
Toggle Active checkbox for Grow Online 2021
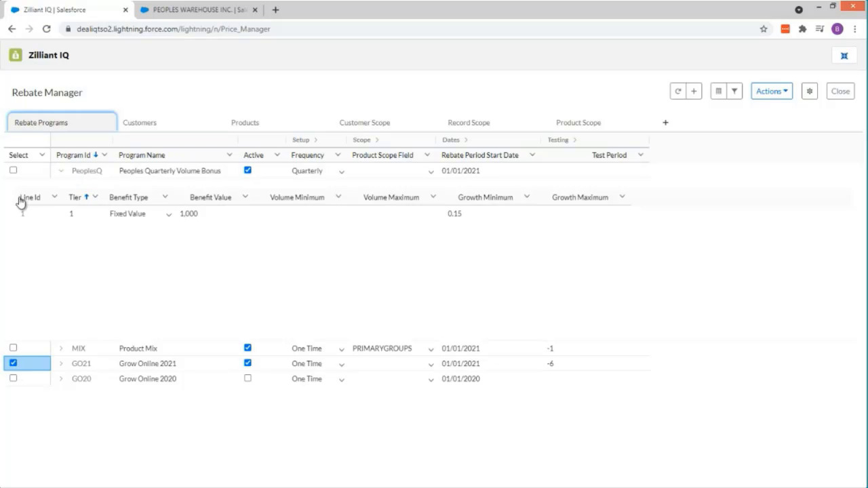pos(248,363)
